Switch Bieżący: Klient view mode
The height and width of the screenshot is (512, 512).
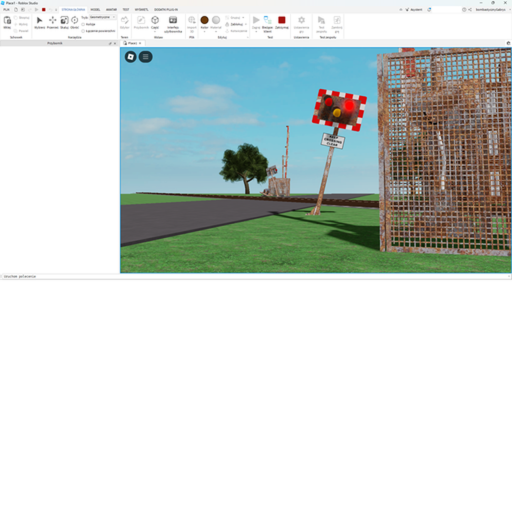267,24
